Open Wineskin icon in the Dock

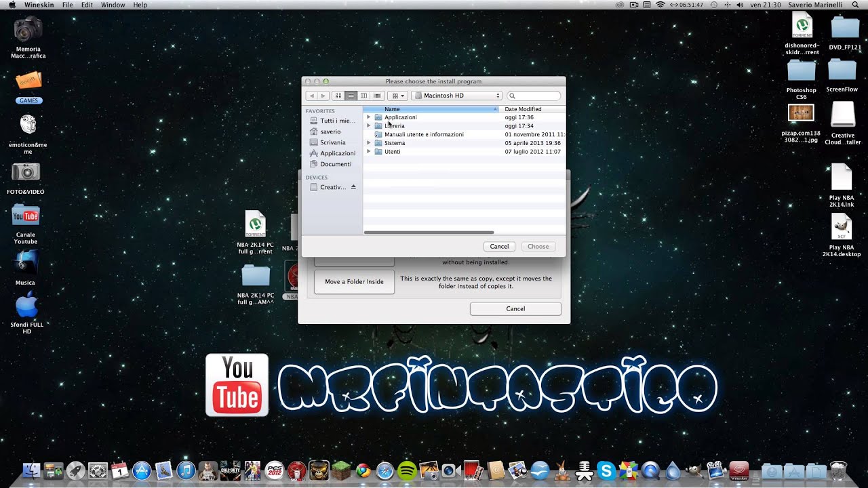click(738, 470)
